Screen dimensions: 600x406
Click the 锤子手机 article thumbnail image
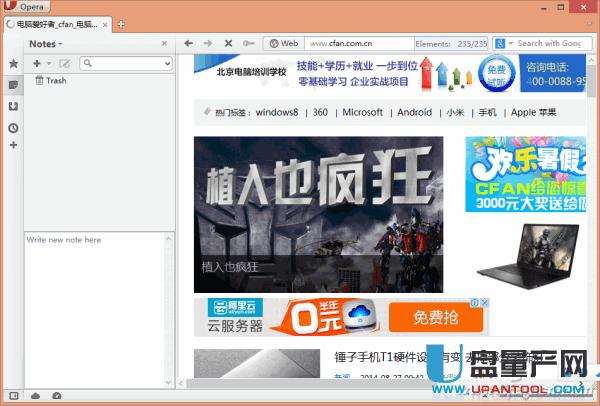(257, 364)
